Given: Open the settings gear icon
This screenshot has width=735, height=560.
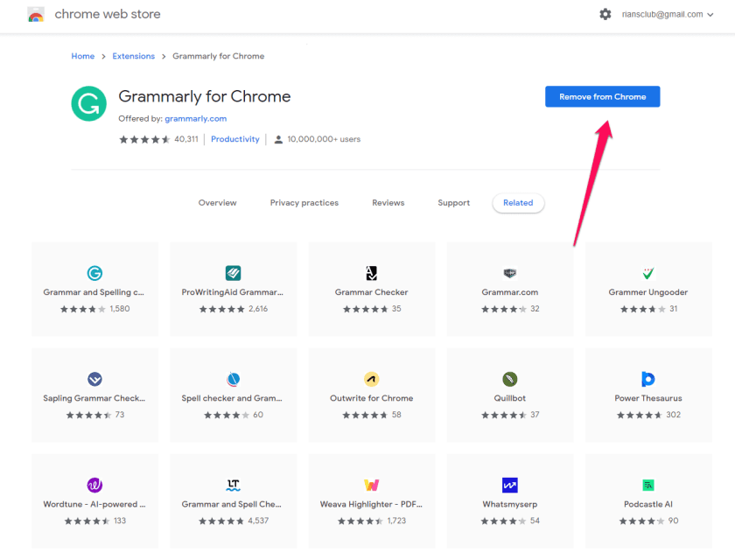Looking at the screenshot, I should tap(605, 14).
